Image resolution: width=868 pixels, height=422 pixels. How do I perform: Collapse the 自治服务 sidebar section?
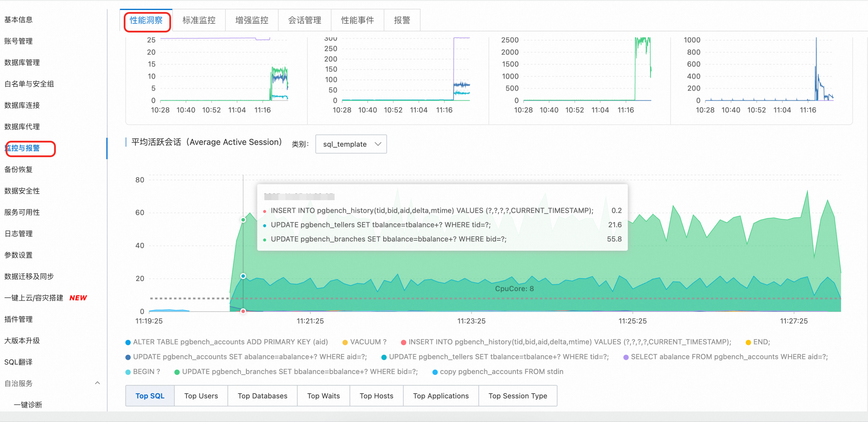(97, 383)
